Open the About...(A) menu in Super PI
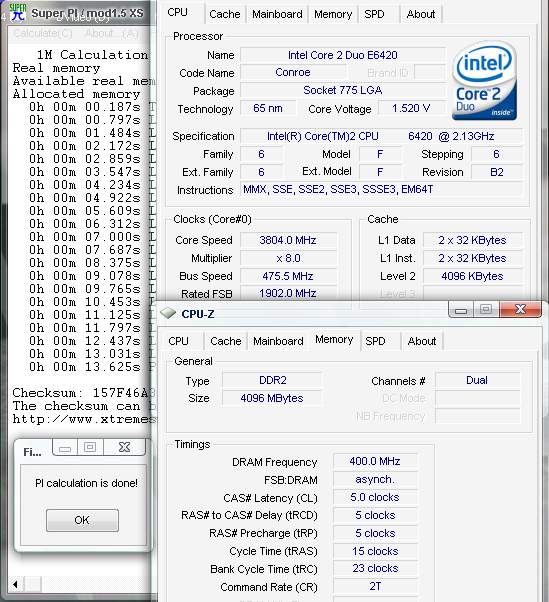 tap(112, 34)
